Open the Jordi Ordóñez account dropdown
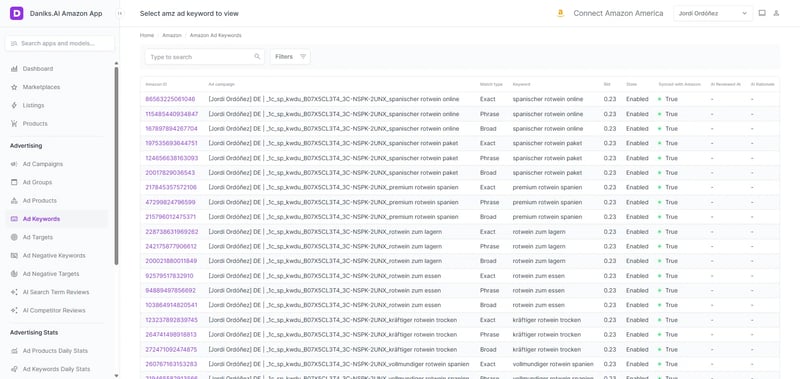The height and width of the screenshot is (379, 800). 713,13
